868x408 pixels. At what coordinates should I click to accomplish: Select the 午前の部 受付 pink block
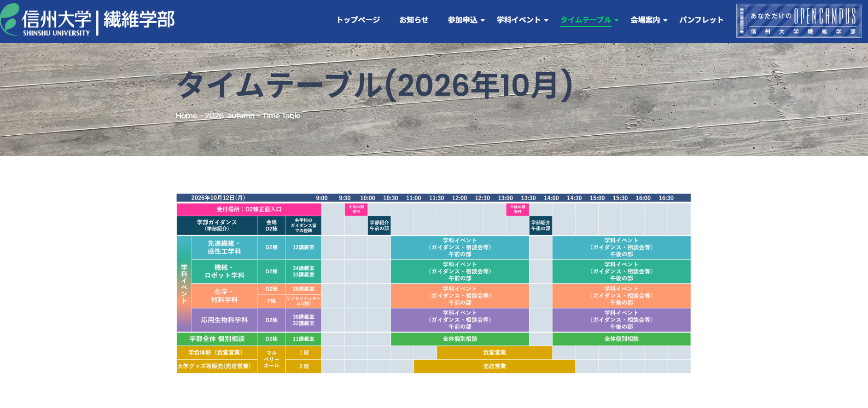[x=356, y=209]
